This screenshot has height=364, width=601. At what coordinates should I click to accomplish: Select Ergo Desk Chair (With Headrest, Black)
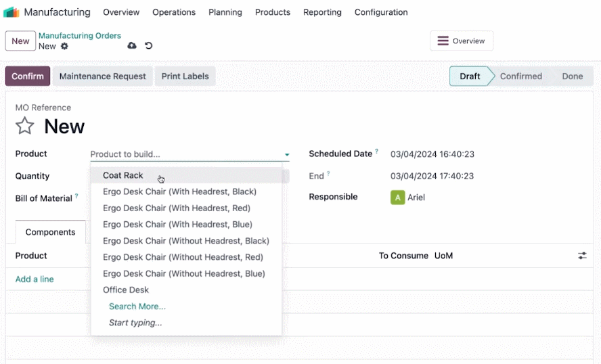point(186,191)
